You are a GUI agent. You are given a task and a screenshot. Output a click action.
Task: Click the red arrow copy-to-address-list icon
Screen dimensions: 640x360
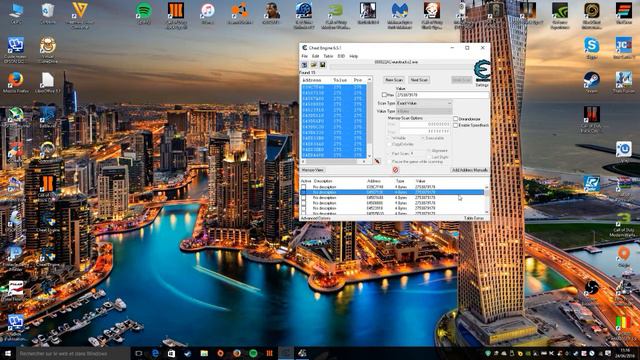coord(377,161)
